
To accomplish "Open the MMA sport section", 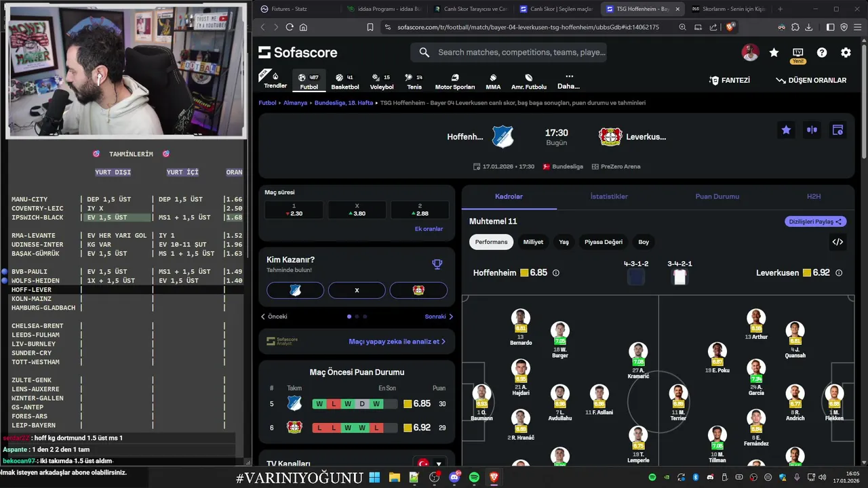I will click(493, 81).
